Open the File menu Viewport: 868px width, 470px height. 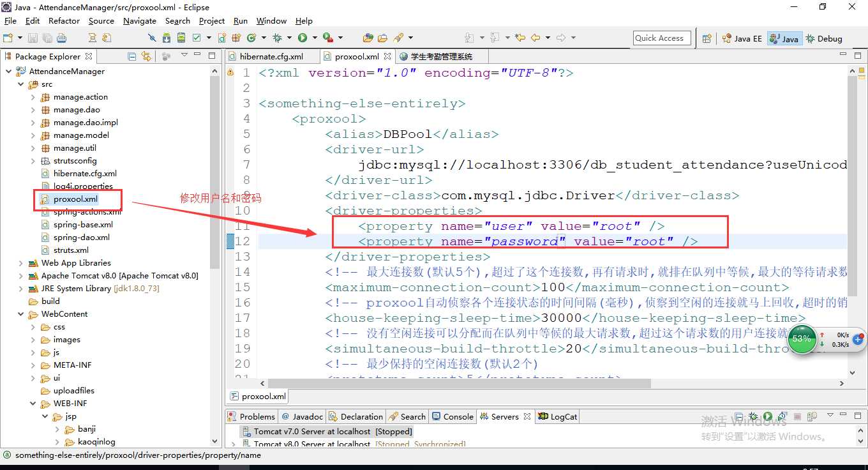click(x=10, y=20)
